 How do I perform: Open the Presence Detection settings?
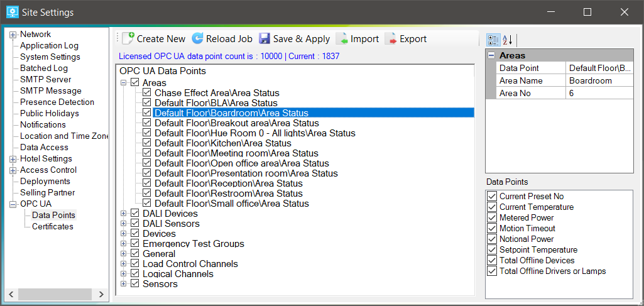57,102
